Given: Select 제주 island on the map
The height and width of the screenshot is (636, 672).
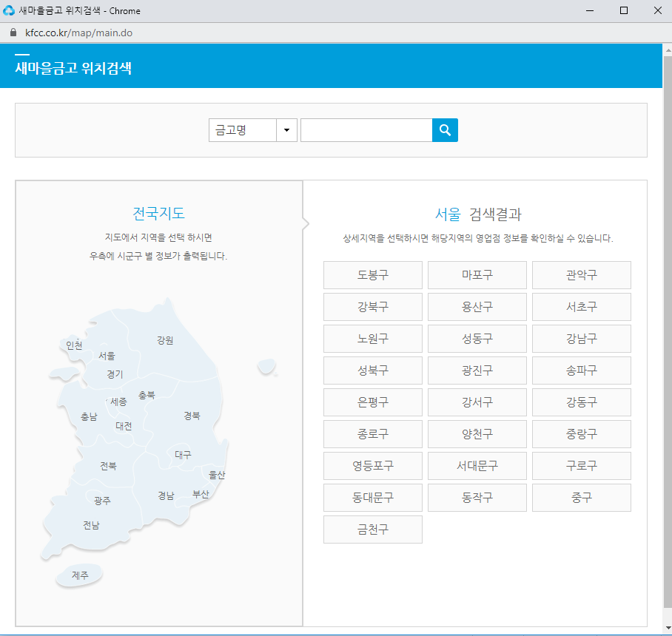Looking at the screenshot, I should click(x=80, y=575).
